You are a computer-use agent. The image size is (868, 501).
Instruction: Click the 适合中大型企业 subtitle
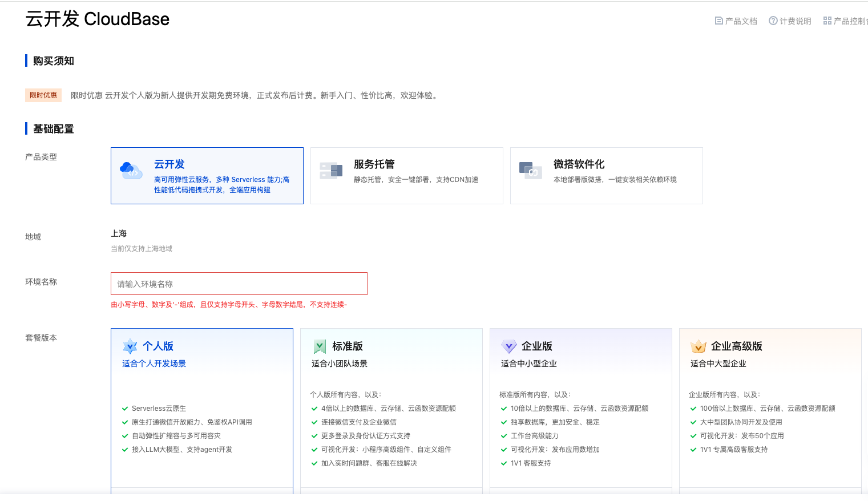click(718, 363)
